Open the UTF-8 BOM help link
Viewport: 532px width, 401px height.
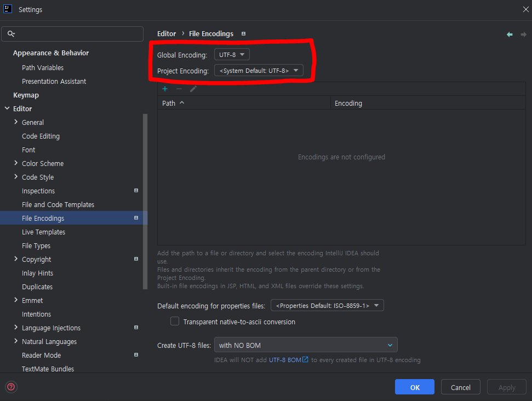point(288,360)
